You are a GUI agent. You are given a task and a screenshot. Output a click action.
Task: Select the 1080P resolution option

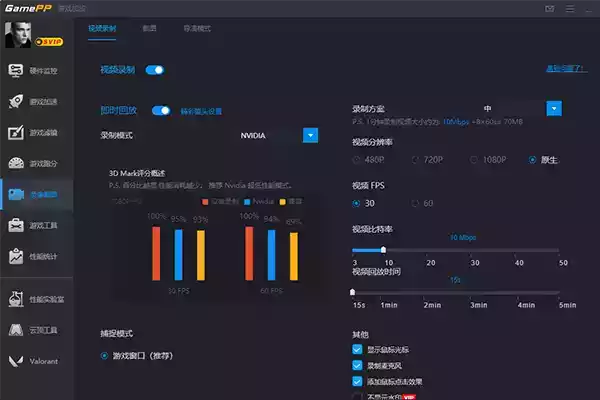(488, 160)
